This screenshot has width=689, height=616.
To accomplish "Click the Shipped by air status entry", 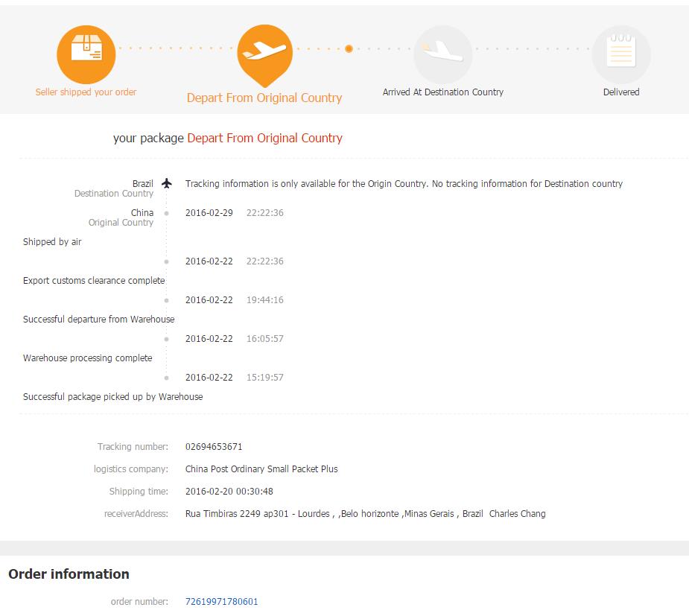I will click(x=52, y=241).
